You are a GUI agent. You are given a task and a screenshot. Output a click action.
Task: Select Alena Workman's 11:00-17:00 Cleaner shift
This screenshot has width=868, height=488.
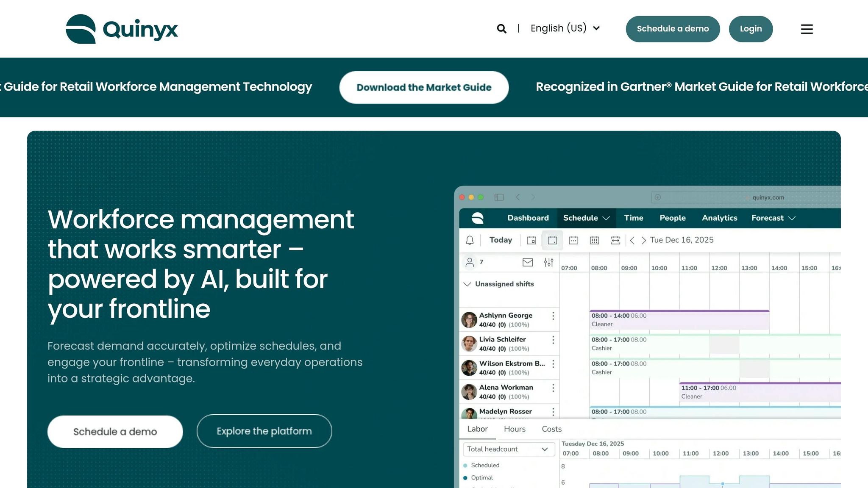click(x=760, y=392)
